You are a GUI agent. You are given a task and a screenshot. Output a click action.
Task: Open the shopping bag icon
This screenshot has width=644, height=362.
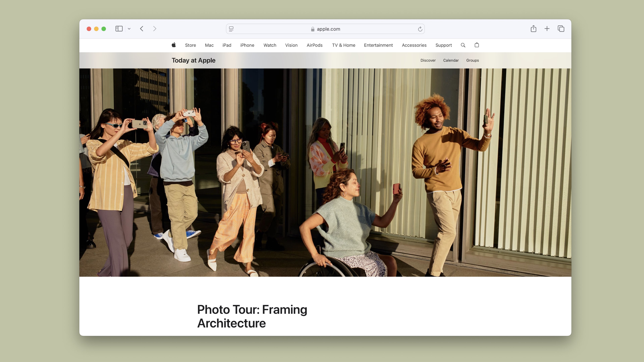point(477,45)
